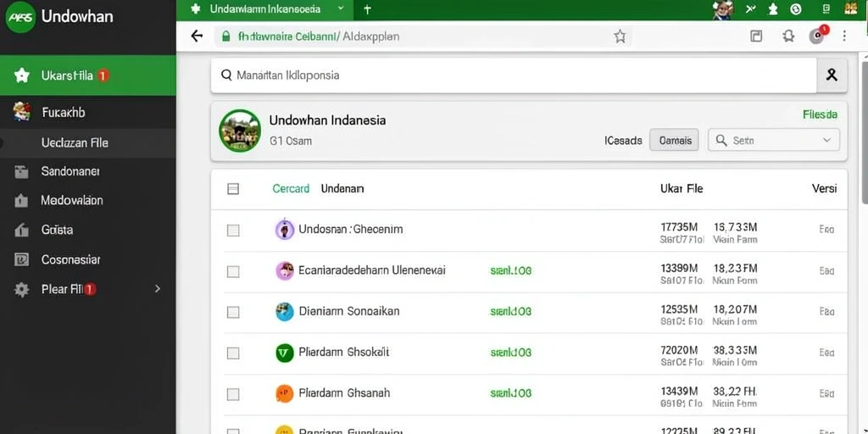This screenshot has width=868, height=434.
Task: Click the gear icon beside Plear Fil
Action: [x=21, y=290]
